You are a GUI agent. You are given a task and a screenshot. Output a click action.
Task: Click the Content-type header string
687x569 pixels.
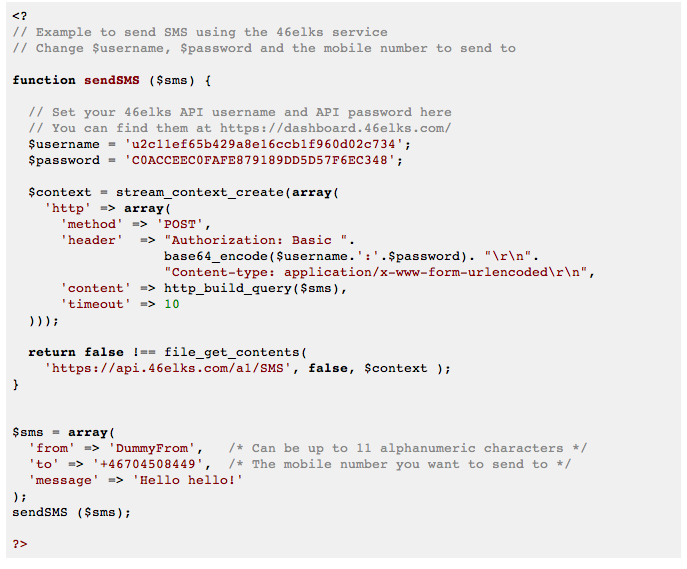pyautogui.click(x=380, y=272)
